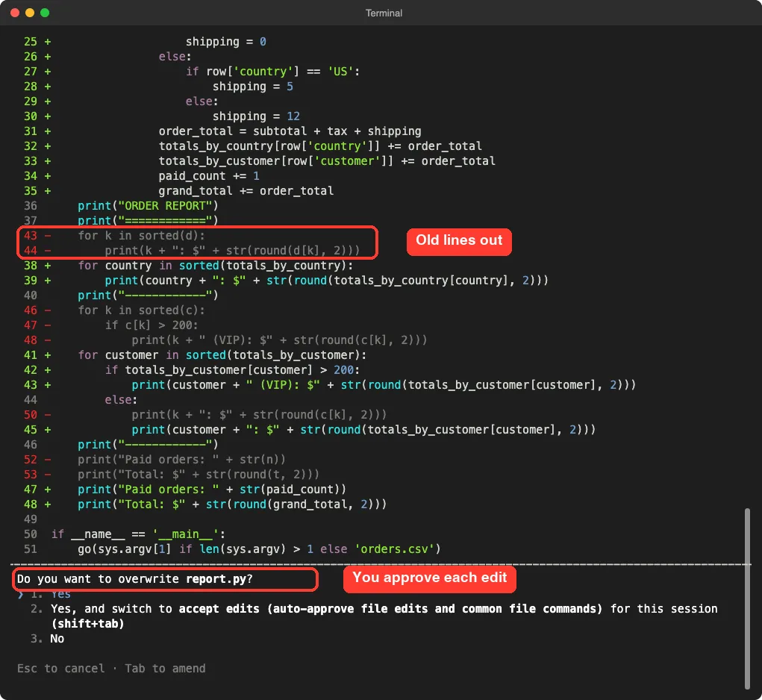Click the Terminal title text
The image size is (762, 700).
[x=384, y=13]
